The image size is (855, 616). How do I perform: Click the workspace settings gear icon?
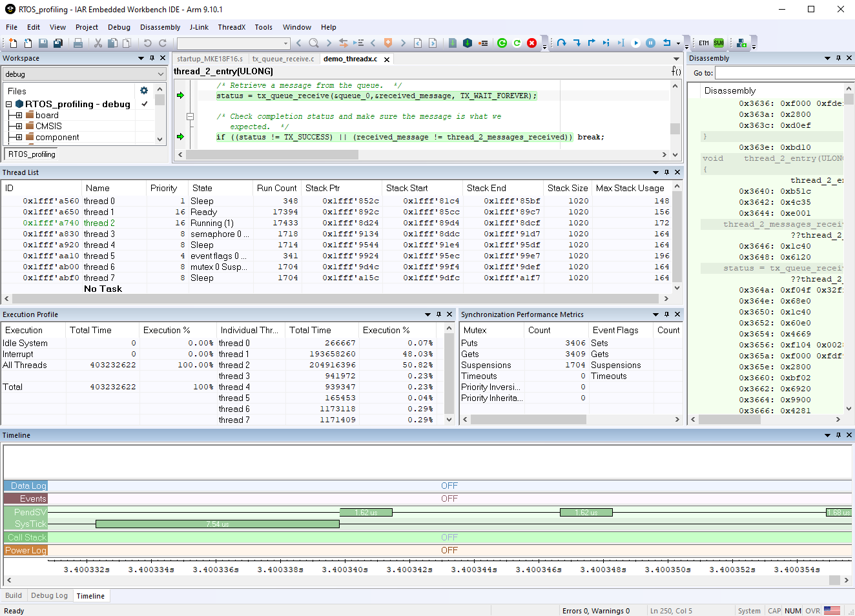pos(144,91)
